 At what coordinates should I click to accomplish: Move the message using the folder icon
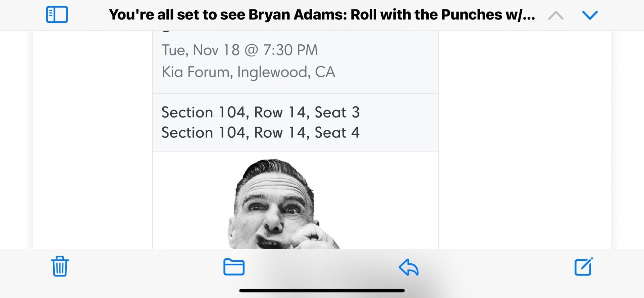click(234, 267)
